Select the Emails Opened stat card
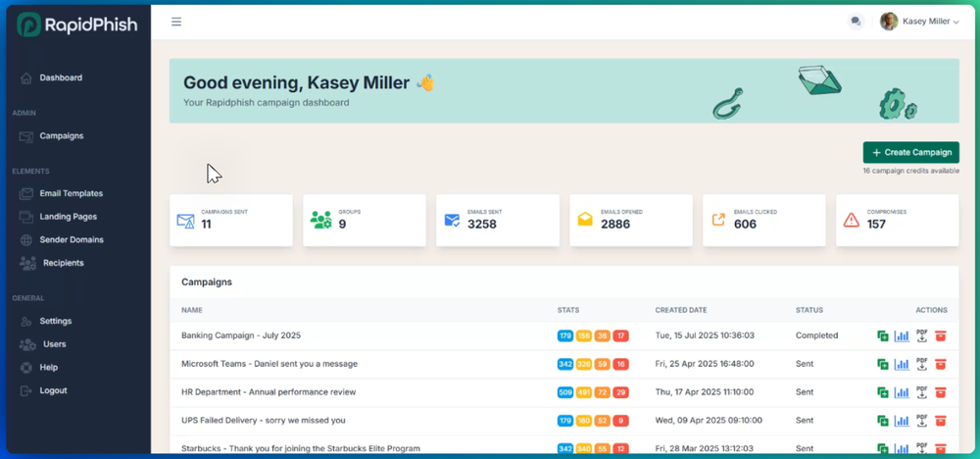Viewport: 980px width, 459px height. pos(630,220)
